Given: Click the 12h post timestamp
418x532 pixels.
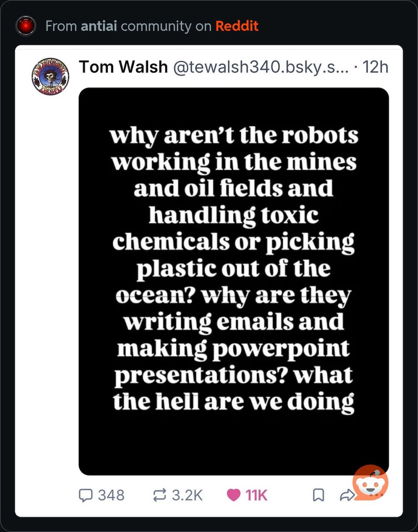Looking at the screenshot, I should tap(375, 66).
